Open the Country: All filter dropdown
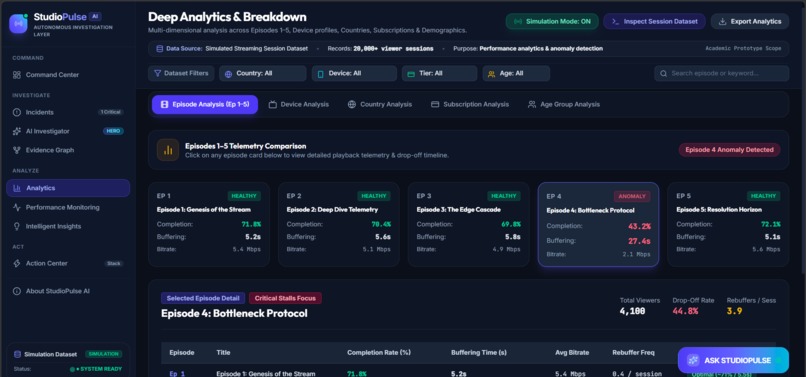Screen dimensions: 806x377 263,74
